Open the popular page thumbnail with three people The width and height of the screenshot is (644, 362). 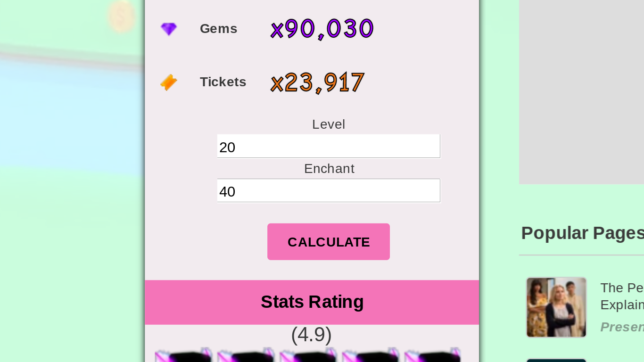tap(556, 307)
